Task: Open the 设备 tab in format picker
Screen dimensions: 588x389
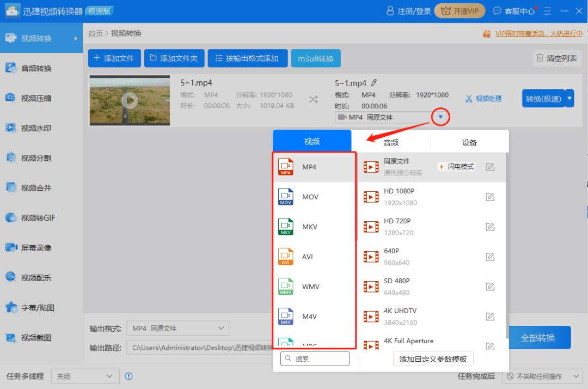Action: coord(469,141)
